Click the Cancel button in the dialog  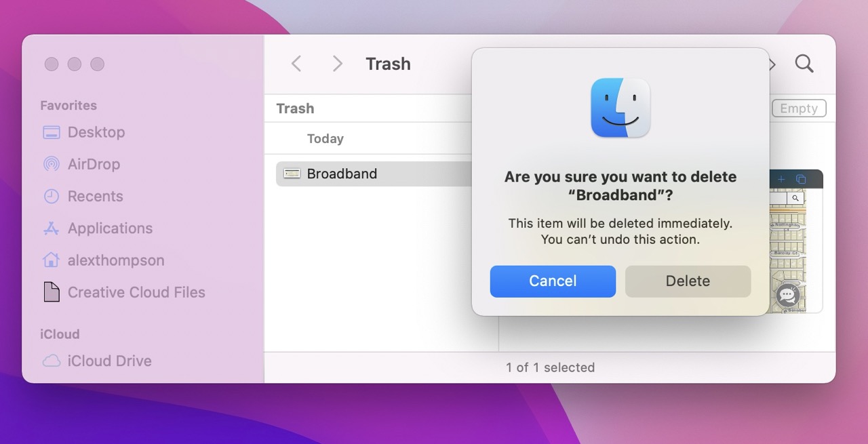(553, 281)
